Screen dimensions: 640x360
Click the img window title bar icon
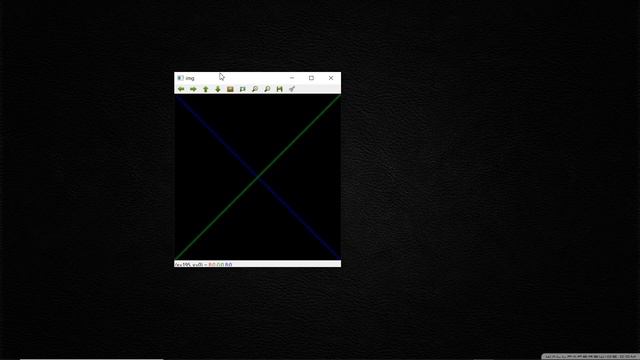(180, 78)
